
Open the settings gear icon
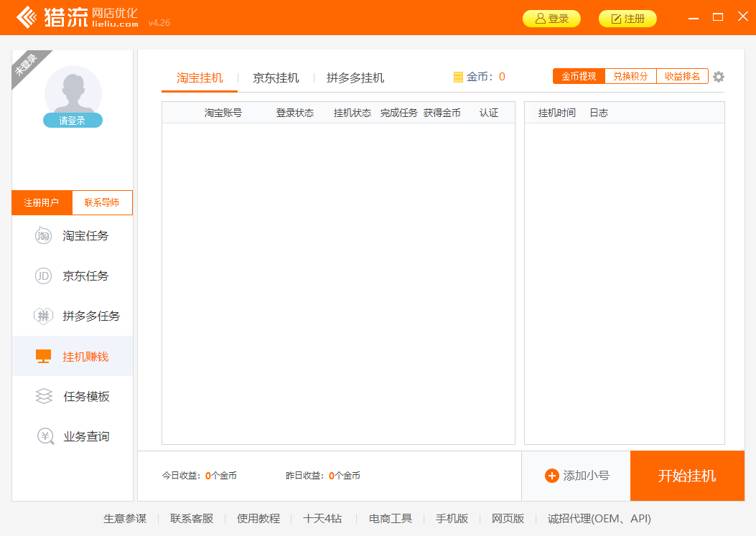pyautogui.click(x=719, y=77)
